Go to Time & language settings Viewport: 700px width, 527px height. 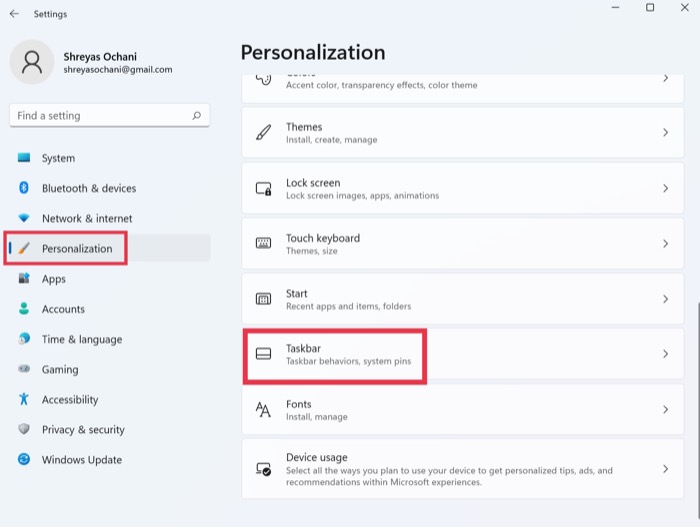click(81, 339)
